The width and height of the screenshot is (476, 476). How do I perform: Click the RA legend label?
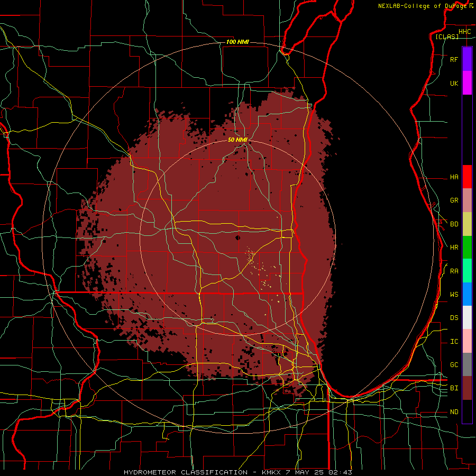click(454, 271)
